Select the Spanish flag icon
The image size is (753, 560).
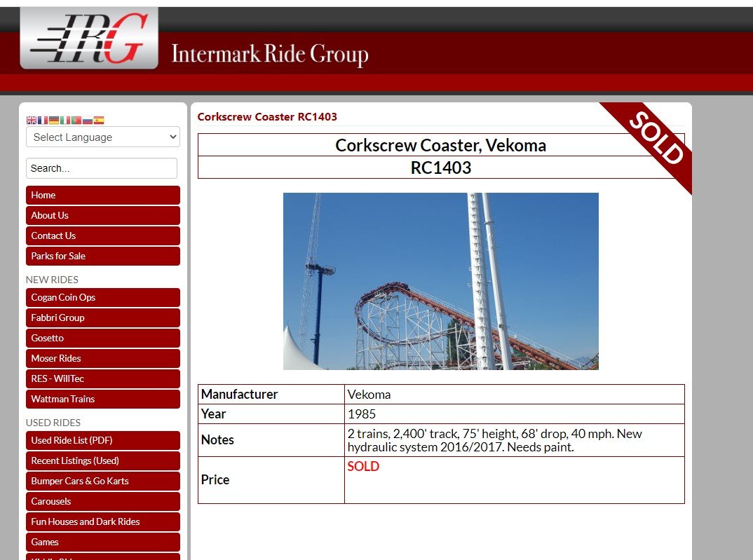coord(99,120)
